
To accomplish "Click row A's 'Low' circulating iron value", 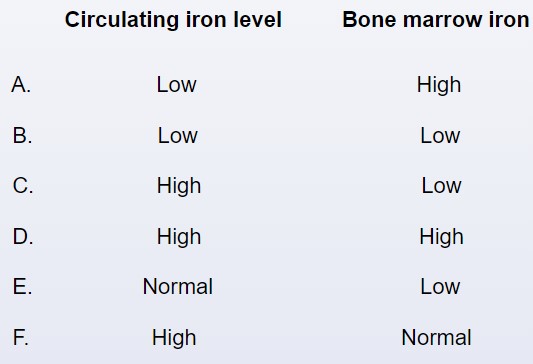I will click(x=176, y=85).
